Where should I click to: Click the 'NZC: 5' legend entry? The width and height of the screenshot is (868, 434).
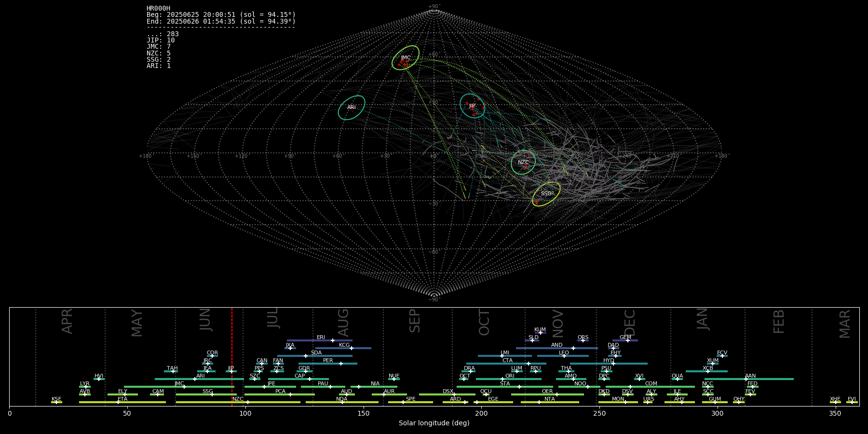159,53
